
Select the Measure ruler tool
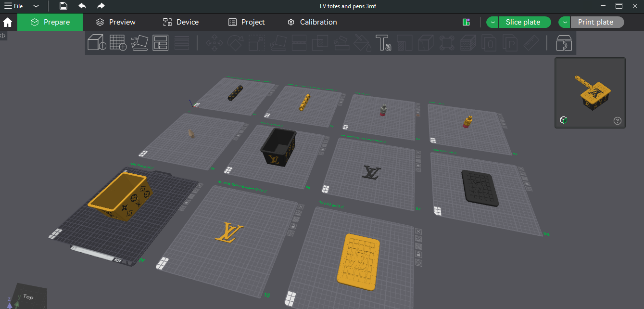click(531, 43)
